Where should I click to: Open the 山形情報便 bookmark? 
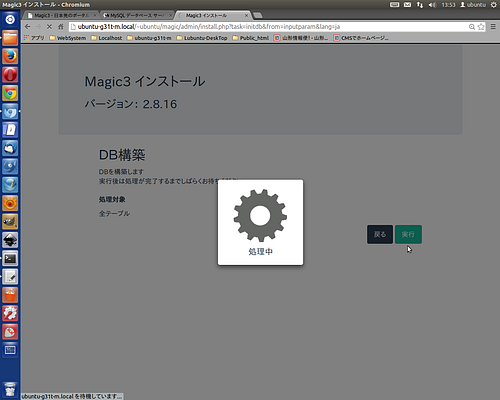point(301,38)
